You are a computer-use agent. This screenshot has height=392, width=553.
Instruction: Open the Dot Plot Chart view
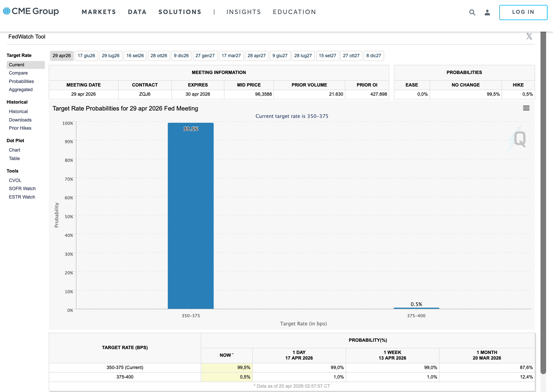pyautogui.click(x=14, y=150)
